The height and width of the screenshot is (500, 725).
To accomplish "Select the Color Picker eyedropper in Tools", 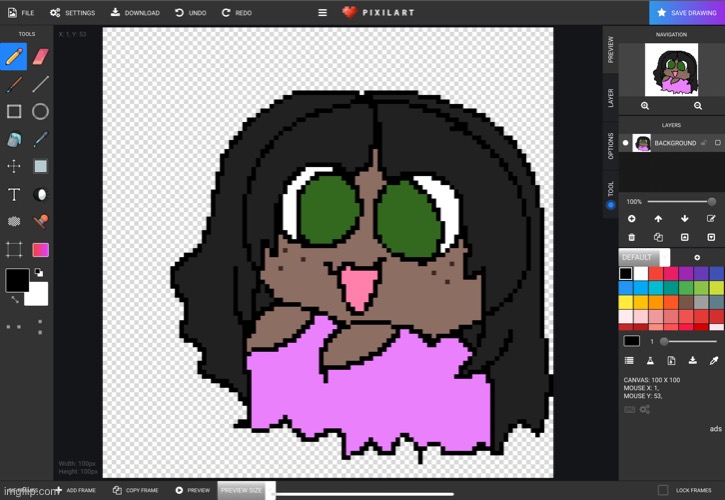I will click(x=41, y=139).
